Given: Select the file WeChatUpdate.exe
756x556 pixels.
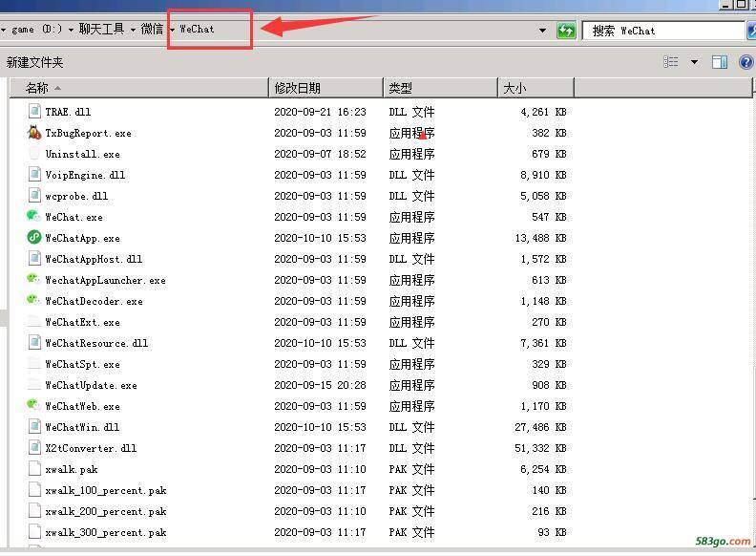Looking at the screenshot, I should [91, 385].
